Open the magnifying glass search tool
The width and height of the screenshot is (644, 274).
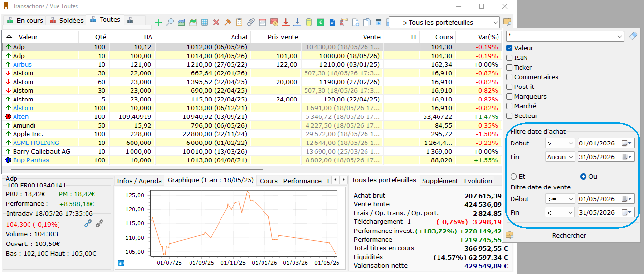coord(170,22)
